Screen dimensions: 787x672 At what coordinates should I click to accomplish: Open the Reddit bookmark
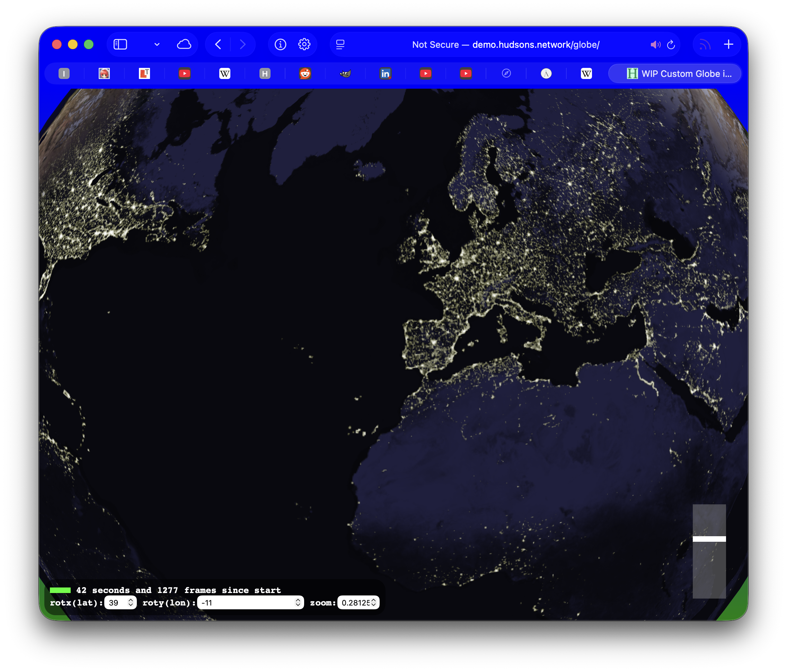pos(305,73)
